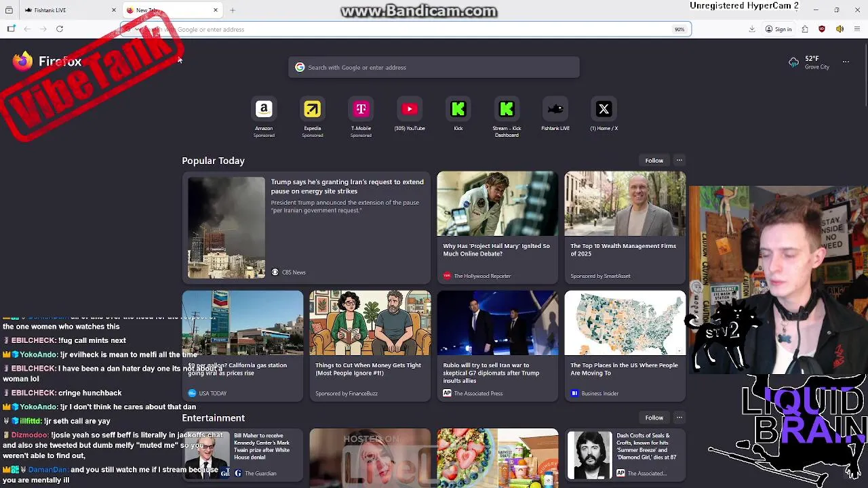Click the uBlock shield extension icon
Viewport: 868px width, 488px height.
click(822, 29)
